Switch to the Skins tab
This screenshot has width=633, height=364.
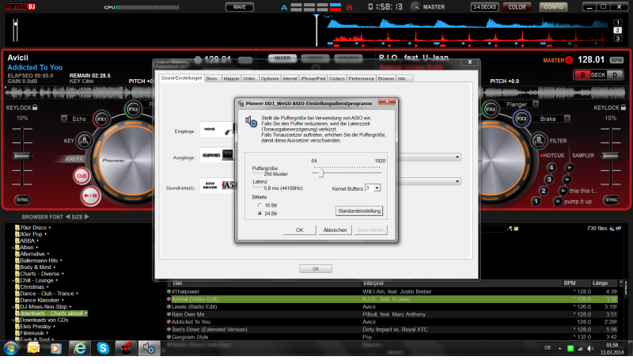211,78
